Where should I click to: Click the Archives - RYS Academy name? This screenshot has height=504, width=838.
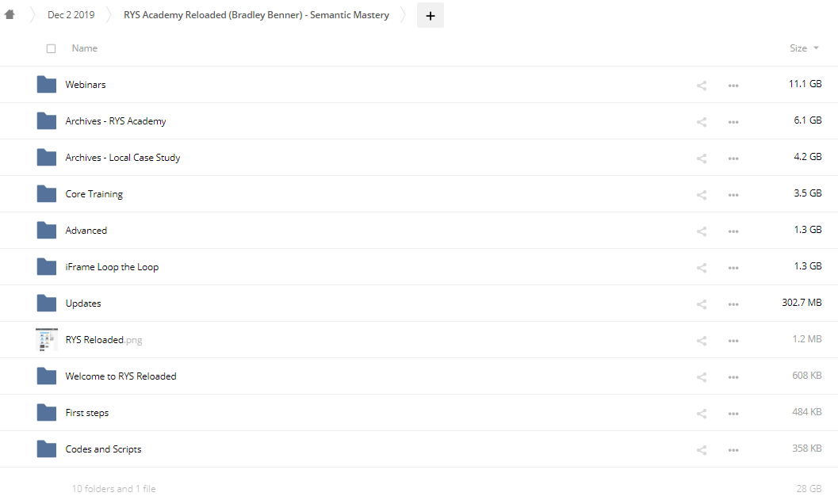tap(116, 121)
